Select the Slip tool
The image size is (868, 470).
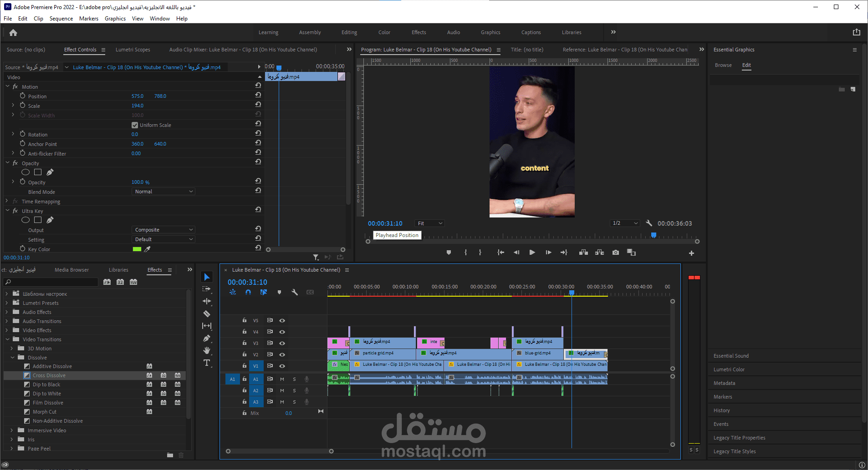click(207, 326)
